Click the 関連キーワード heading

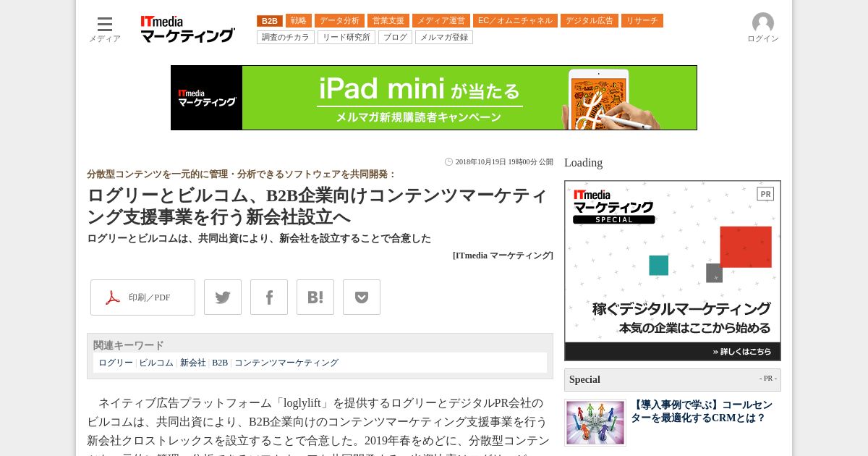(129, 345)
